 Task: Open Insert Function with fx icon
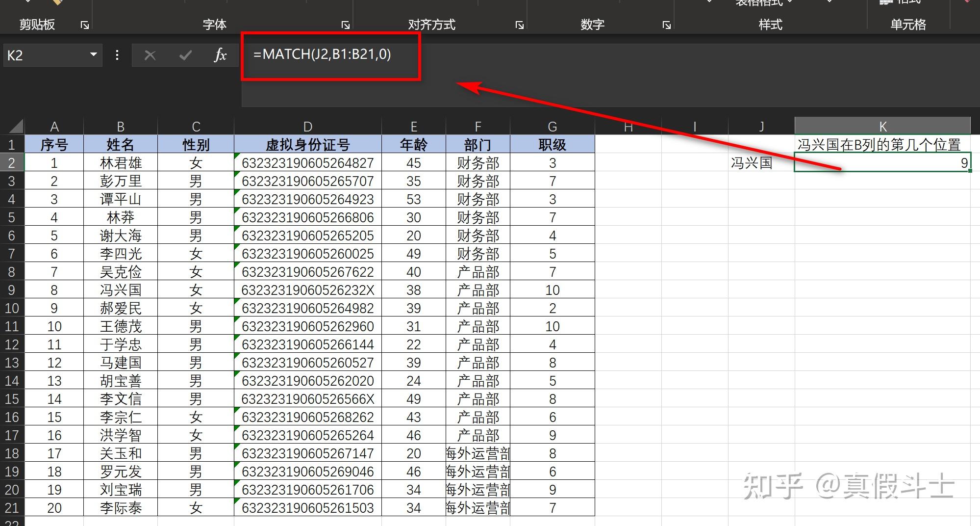(x=220, y=55)
